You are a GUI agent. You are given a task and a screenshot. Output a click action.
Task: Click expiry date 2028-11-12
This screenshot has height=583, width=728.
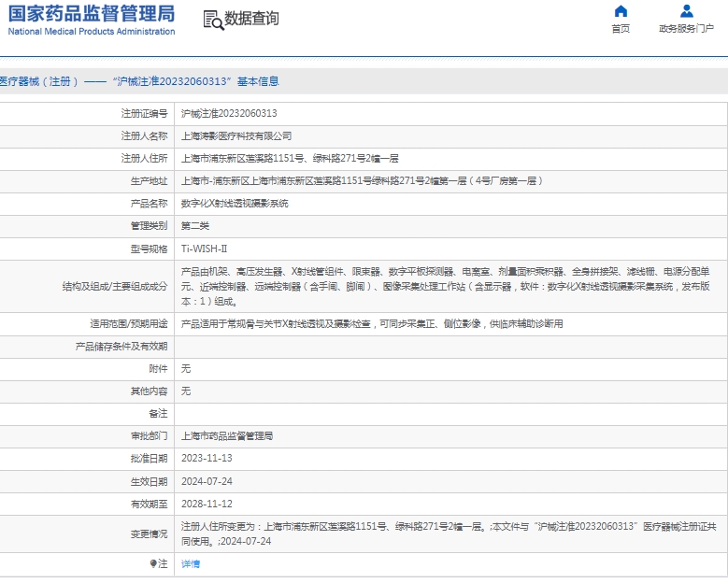207,505
